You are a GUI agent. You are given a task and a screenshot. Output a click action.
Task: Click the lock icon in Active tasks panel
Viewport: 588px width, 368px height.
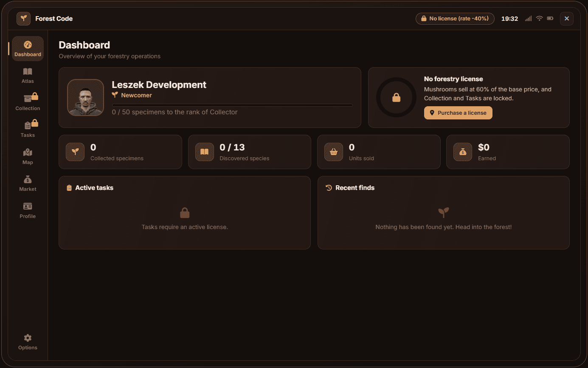pyautogui.click(x=185, y=212)
